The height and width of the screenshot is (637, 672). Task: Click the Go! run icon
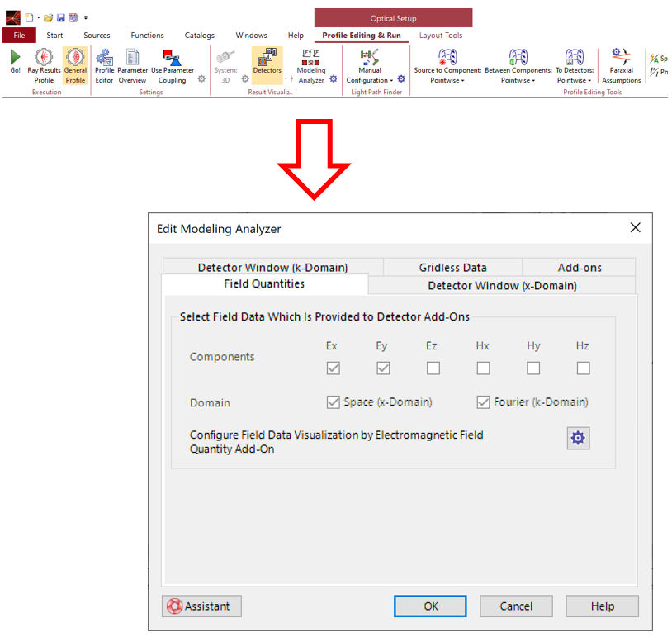15,59
